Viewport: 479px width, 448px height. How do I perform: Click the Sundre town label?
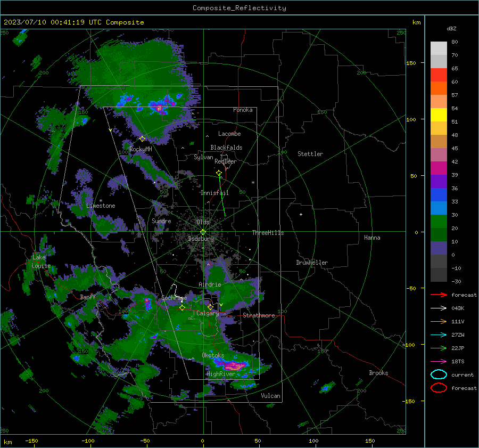click(x=161, y=221)
